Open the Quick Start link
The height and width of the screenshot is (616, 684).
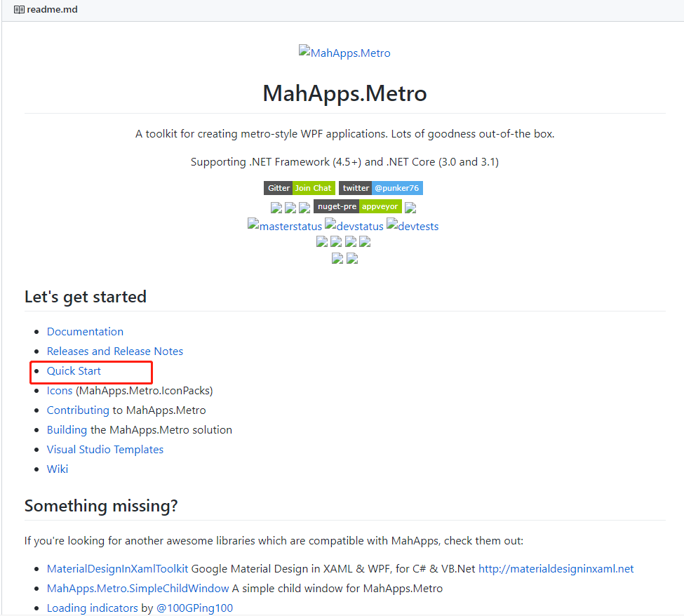click(74, 371)
